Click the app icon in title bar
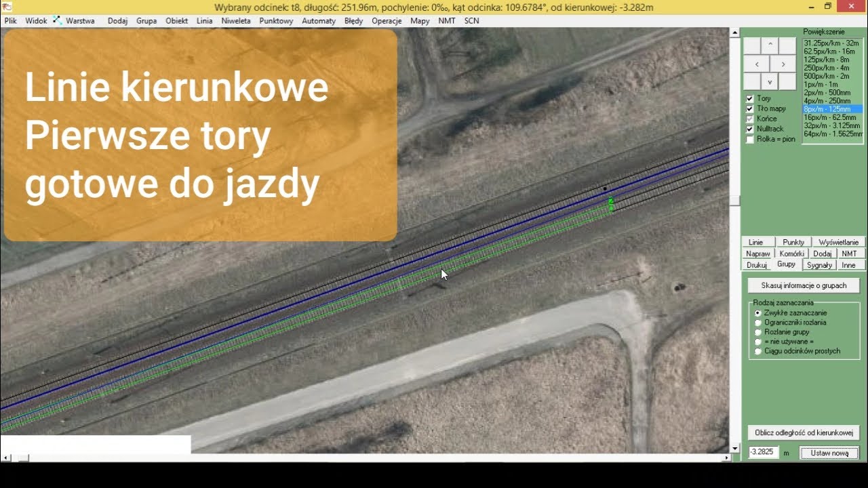The image size is (868, 488). click(7, 6)
